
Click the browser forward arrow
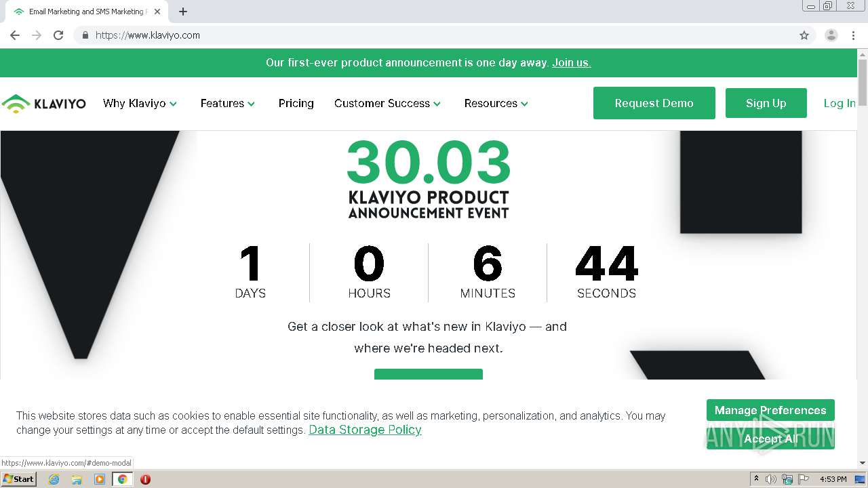point(37,35)
